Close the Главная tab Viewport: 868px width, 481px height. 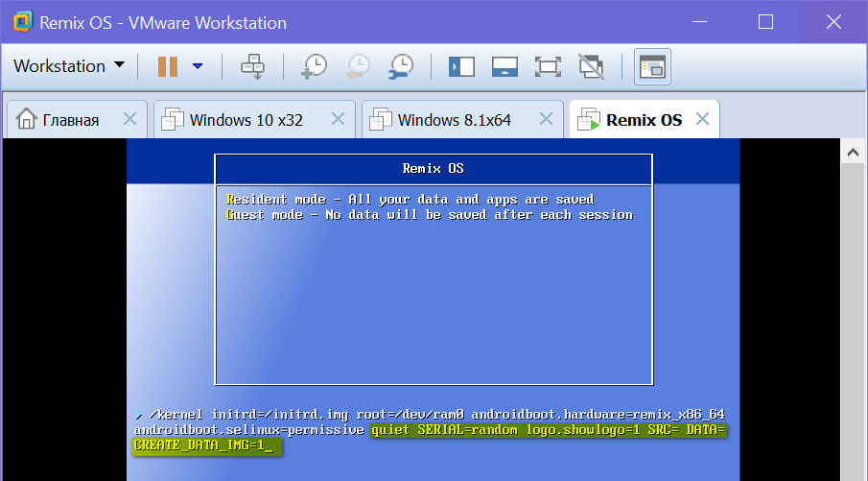(x=129, y=119)
